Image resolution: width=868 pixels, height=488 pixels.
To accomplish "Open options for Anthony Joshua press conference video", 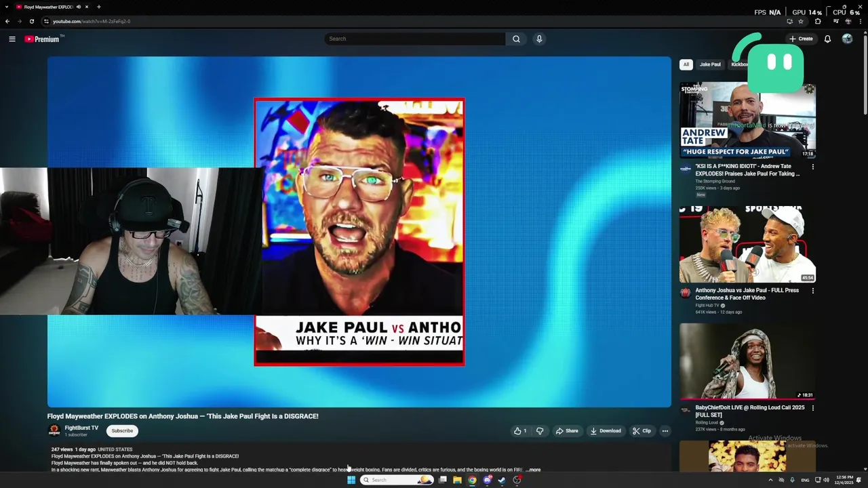I will (813, 291).
